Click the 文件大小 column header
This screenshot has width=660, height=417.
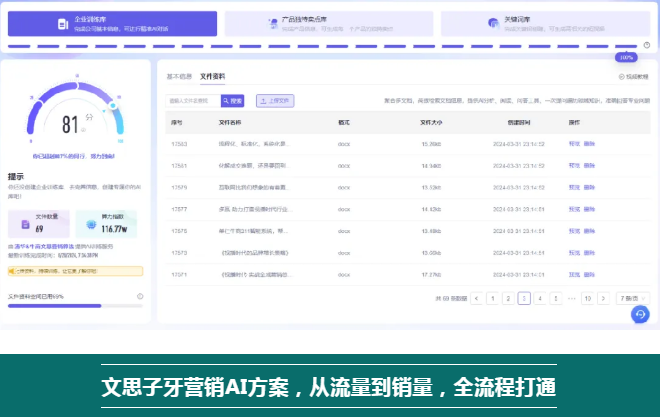click(x=431, y=122)
